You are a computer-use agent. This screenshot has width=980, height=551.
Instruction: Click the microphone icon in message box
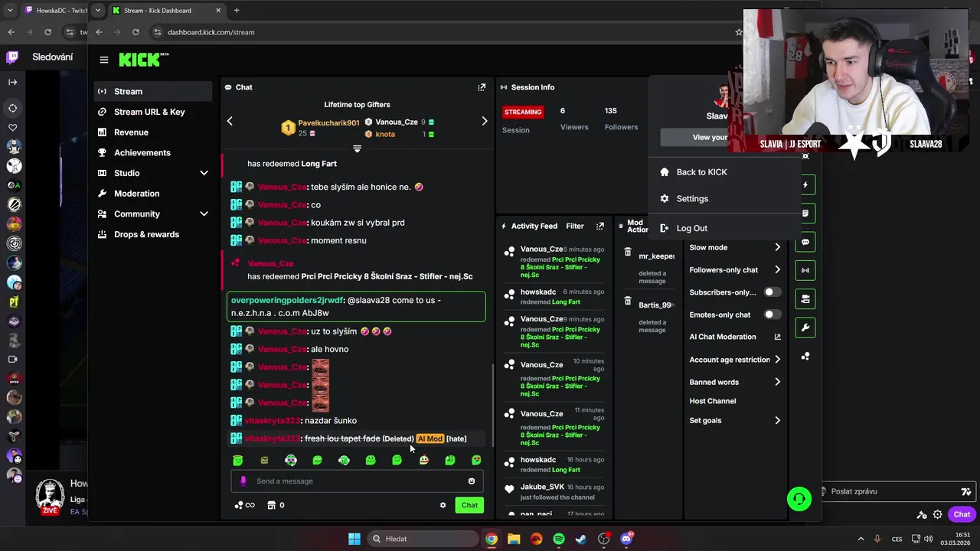[243, 481]
